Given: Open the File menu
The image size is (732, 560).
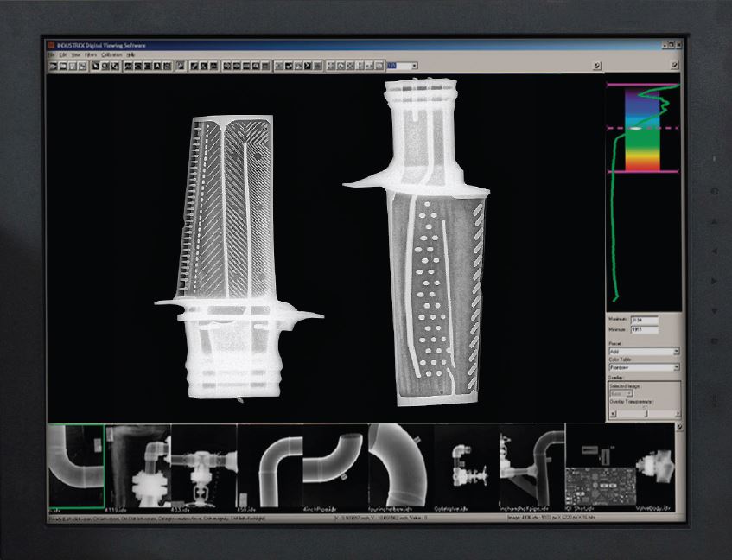Looking at the screenshot, I should (x=52, y=54).
